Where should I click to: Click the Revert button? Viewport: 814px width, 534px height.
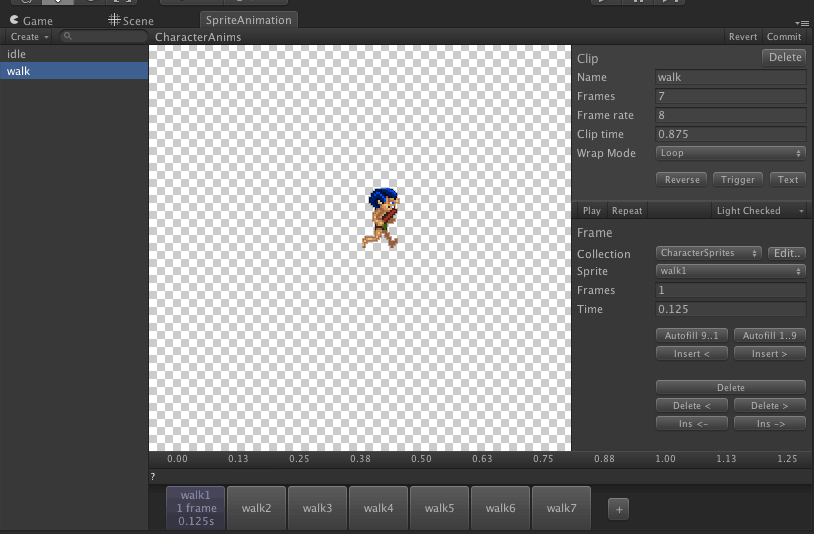(742, 37)
